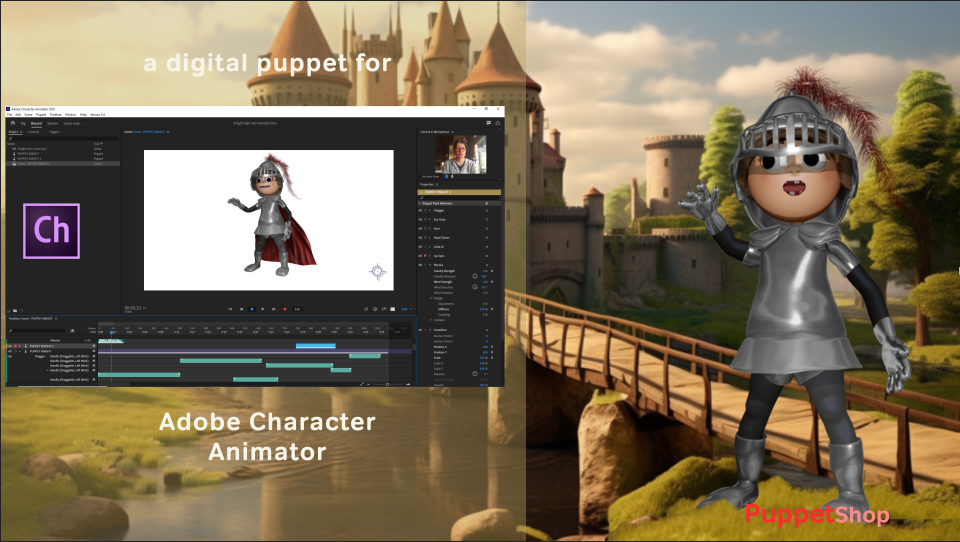The width and height of the screenshot is (960, 542).
Task: Open the Edit menu
Action: (18, 115)
